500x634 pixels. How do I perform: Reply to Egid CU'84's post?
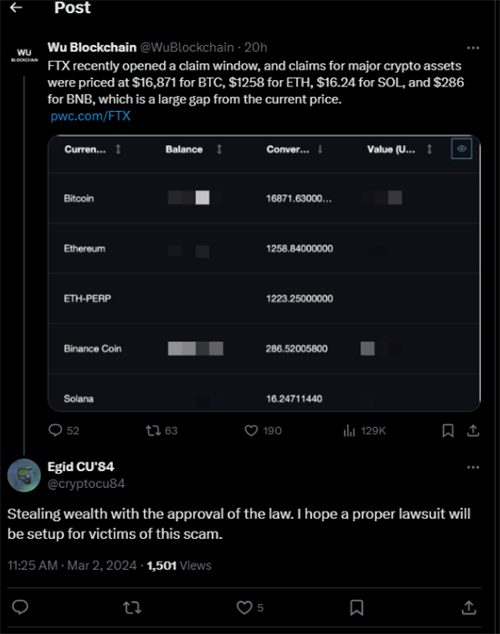[20, 607]
